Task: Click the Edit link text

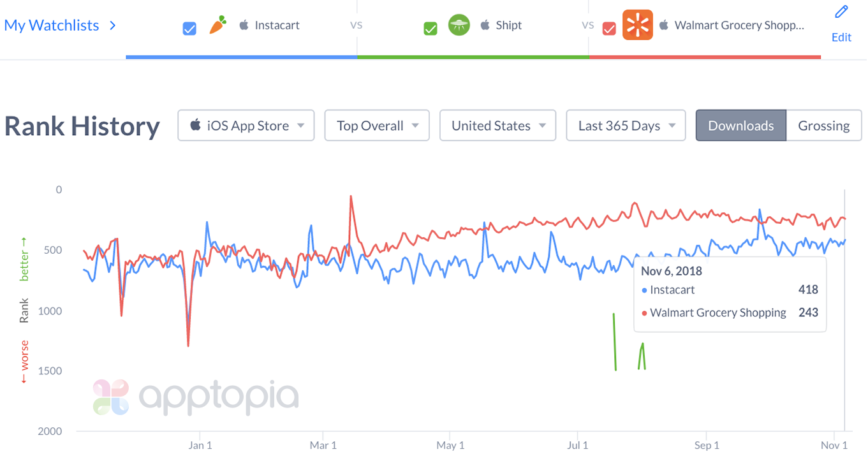Action: (x=841, y=38)
